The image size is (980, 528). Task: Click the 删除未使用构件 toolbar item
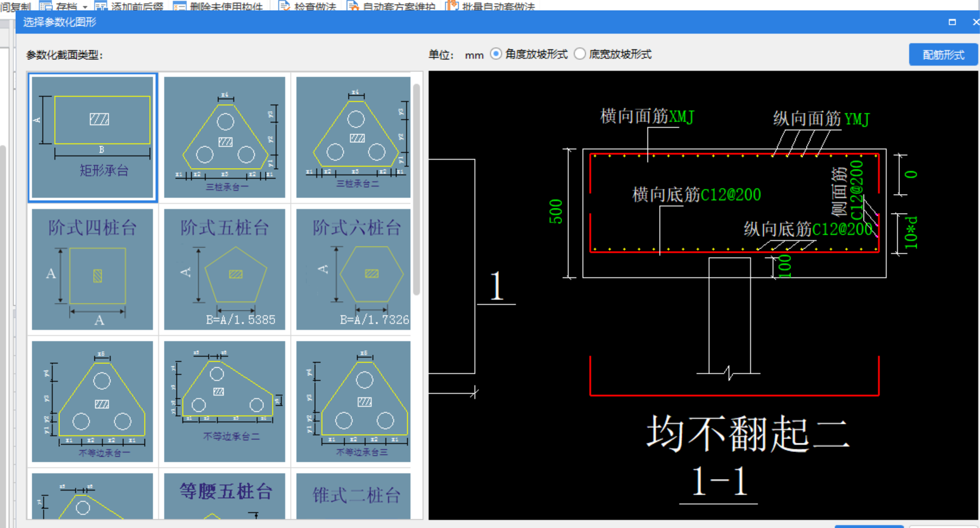coord(218,6)
